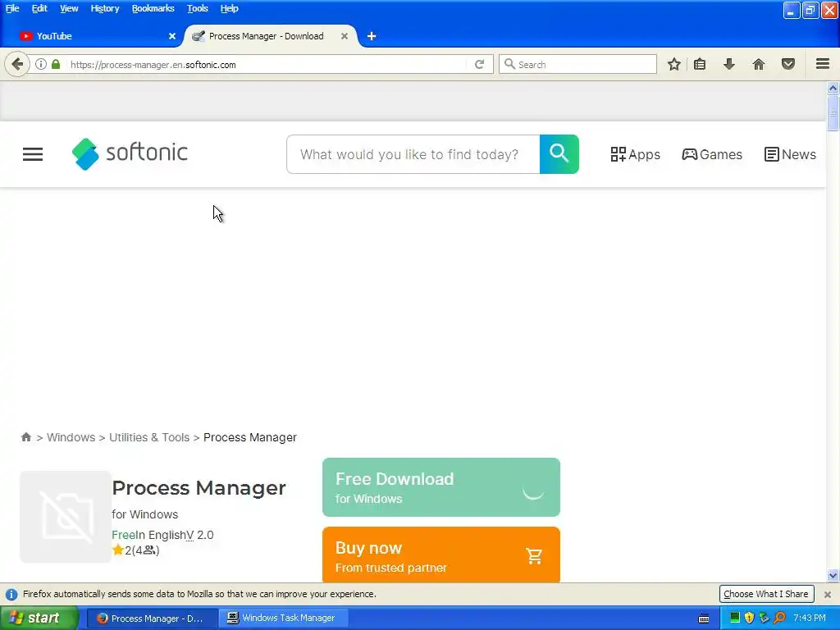Open the Tools menu
The width and height of the screenshot is (840, 630).
(197, 8)
